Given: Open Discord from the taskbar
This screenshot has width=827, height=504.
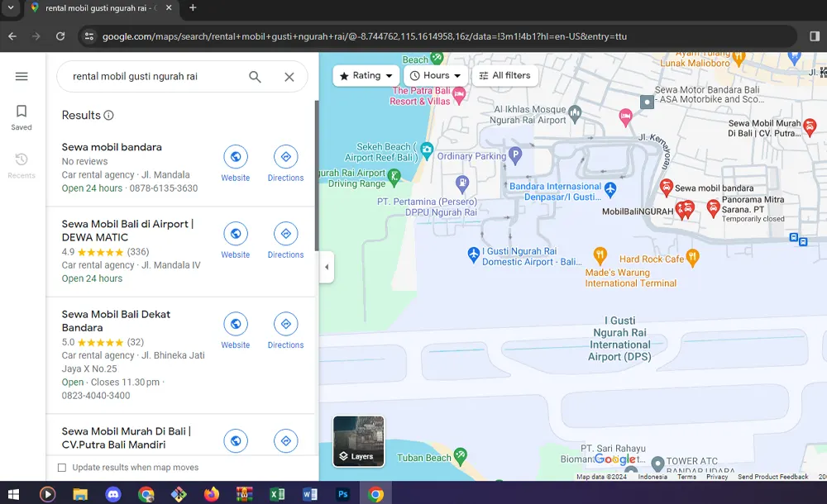Looking at the screenshot, I should coord(112,495).
